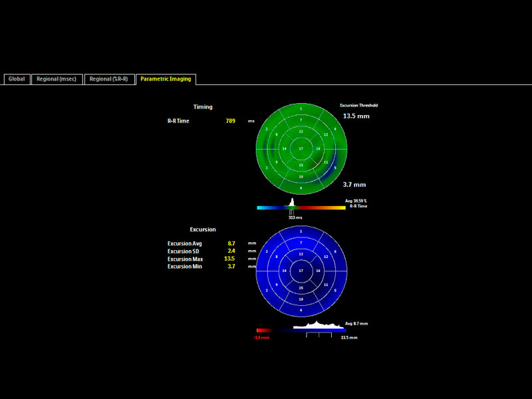Select the Parametric Imaging tab
The height and width of the screenshot is (399, 532).
click(166, 79)
